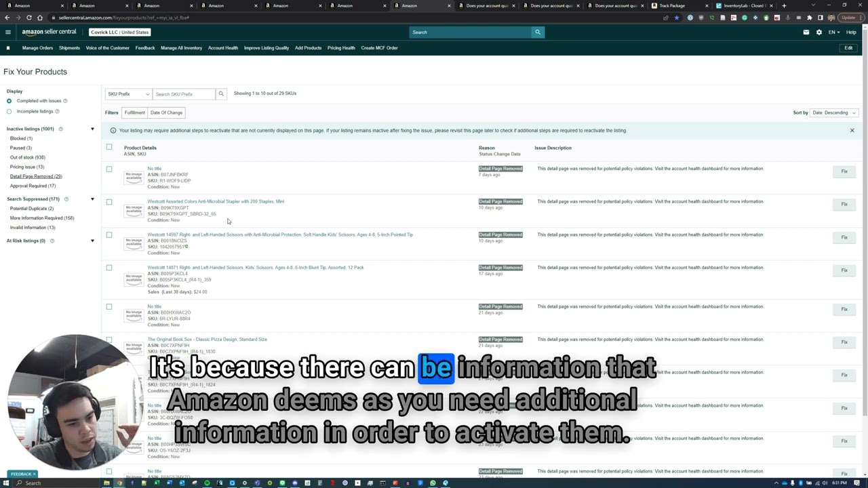This screenshot has height=488, width=868.
Task: Open the settings gear icon
Action: [x=819, y=32]
